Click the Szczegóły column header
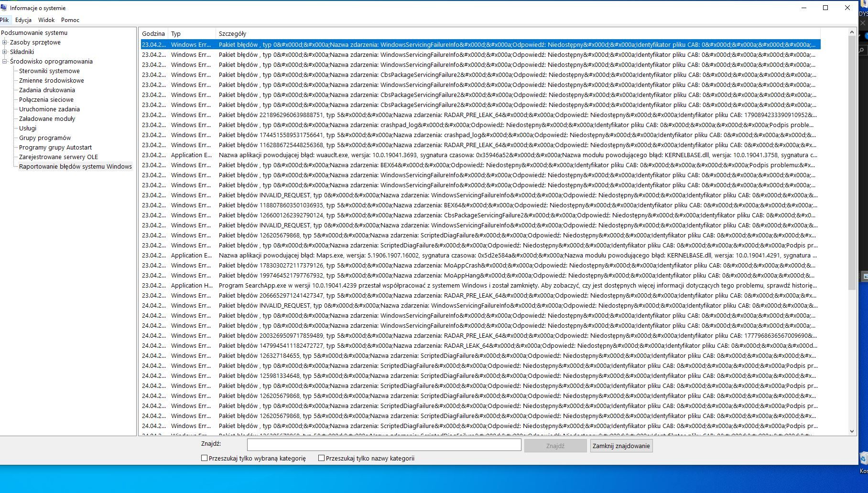This screenshot has height=493, width=868. [x=518, y=33]
